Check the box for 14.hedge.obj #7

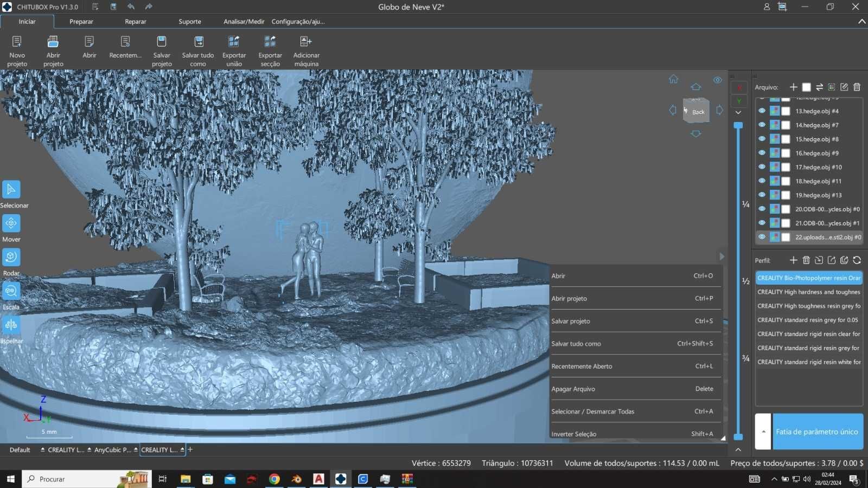pos(786,125)
